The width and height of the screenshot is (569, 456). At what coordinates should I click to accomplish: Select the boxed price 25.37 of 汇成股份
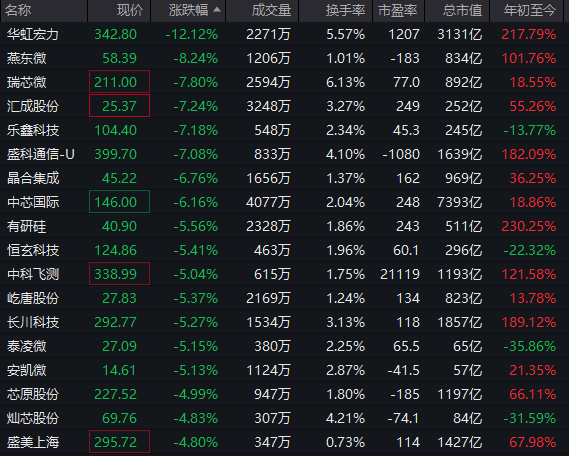[x=119, y=106]
